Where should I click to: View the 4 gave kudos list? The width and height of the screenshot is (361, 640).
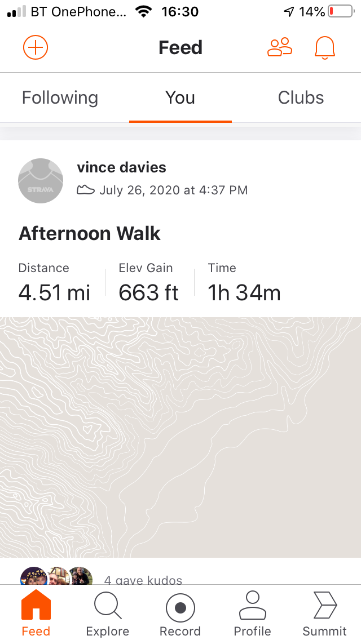[143, 580]
